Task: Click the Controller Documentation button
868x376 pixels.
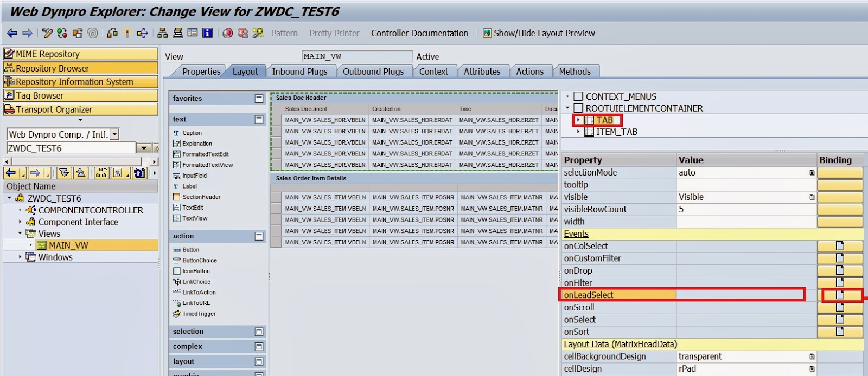Action: (419, 33)
